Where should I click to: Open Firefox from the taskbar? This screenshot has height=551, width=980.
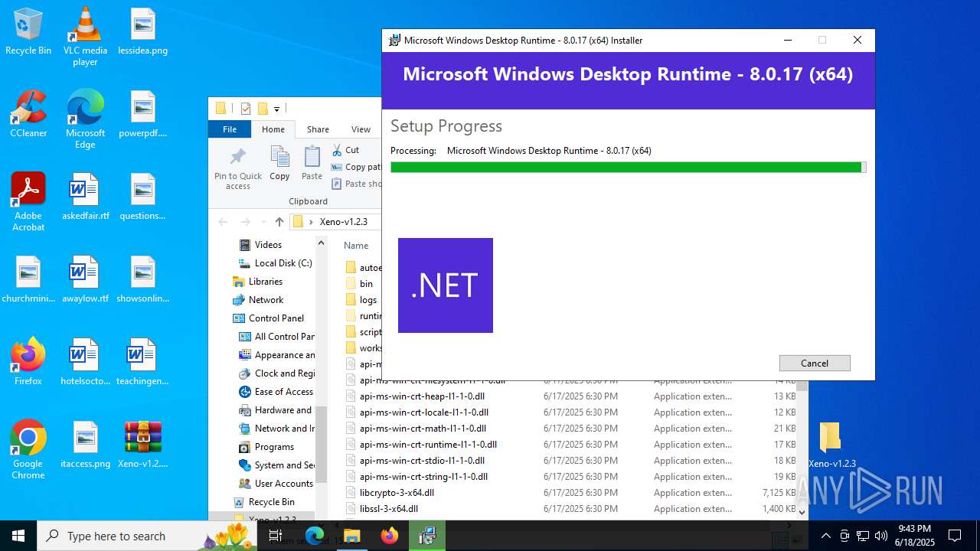(x=390, y=536)
